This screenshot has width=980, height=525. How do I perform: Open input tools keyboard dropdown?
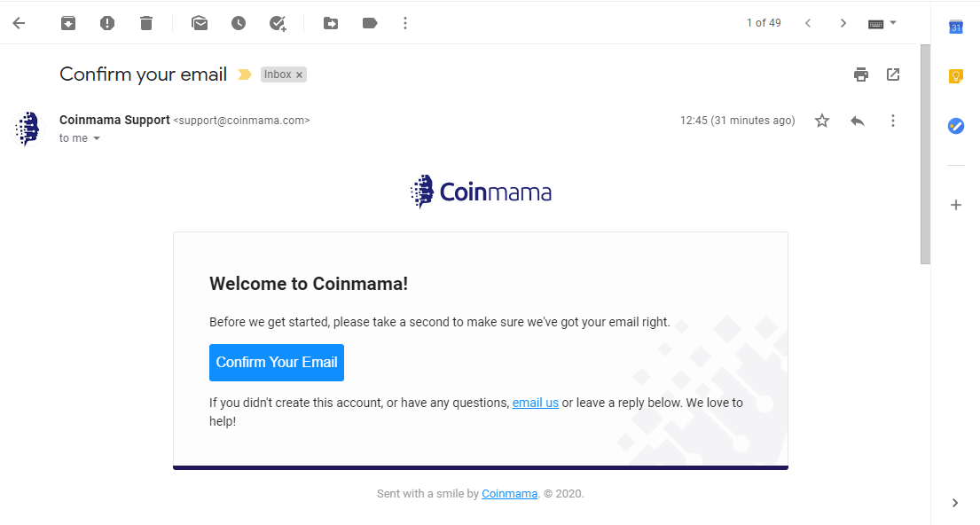[882, 23]
